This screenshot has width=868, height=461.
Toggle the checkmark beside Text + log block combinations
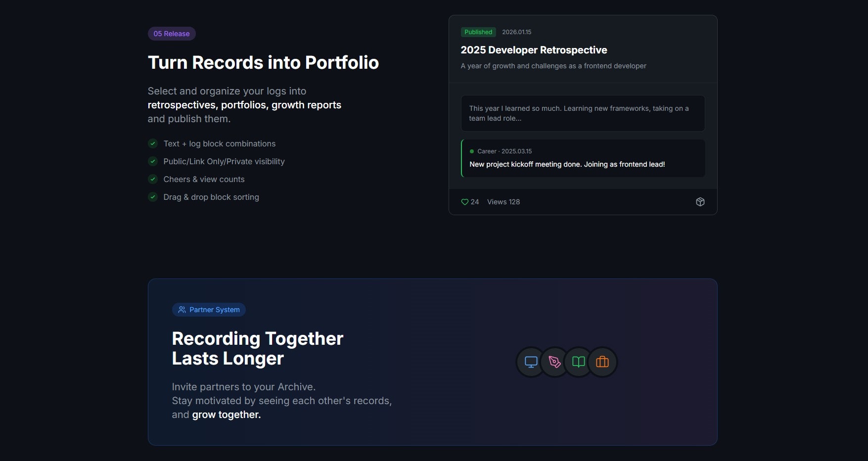click(152, 143)
